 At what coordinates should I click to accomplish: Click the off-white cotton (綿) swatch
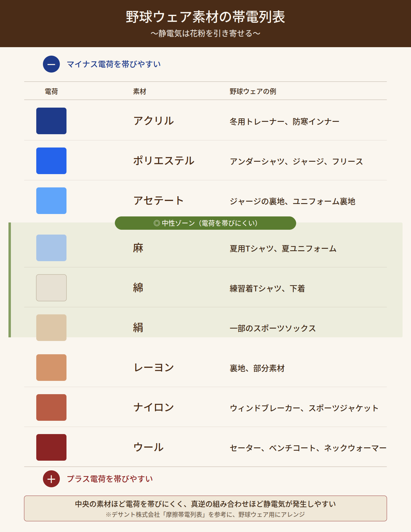51,288
